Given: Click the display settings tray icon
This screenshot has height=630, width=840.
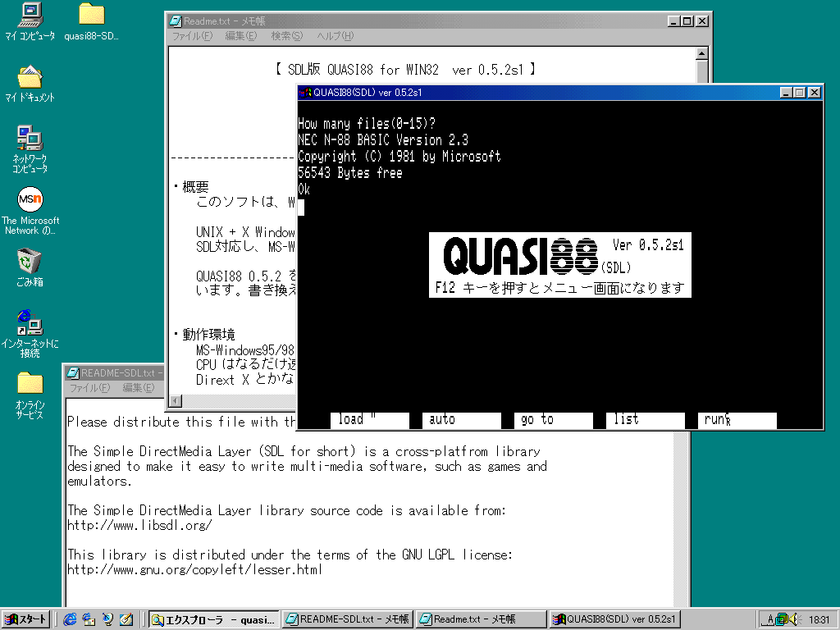Looking at the screenshot, I should tap(782, 619).
